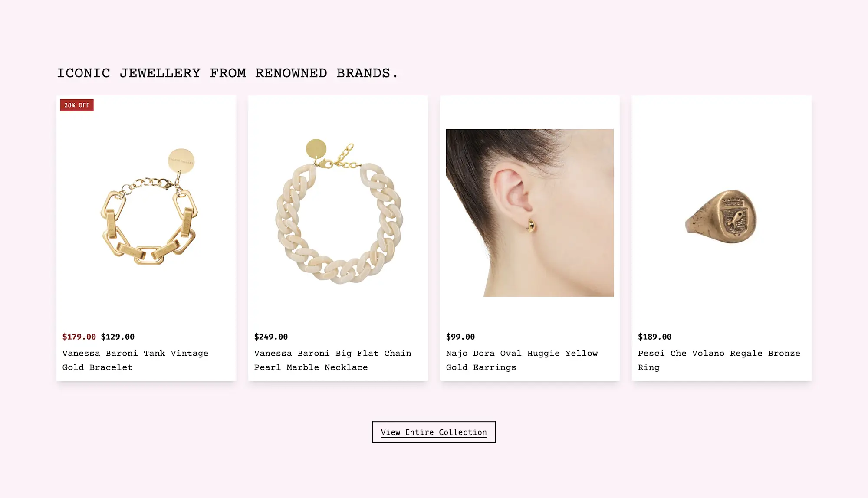This screenshot has height=498, width=868.
Task: Click the crossed-out $179.00 price
Action: pos(79,337)
